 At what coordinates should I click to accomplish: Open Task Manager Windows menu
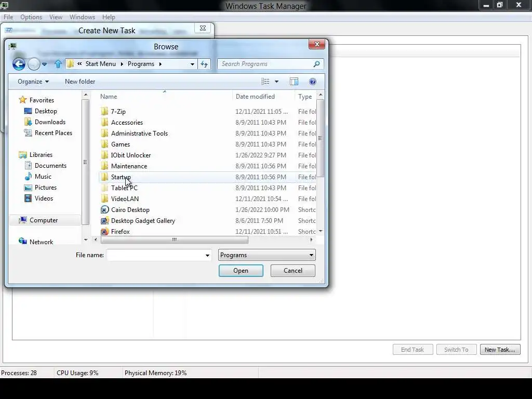(82, 17)
